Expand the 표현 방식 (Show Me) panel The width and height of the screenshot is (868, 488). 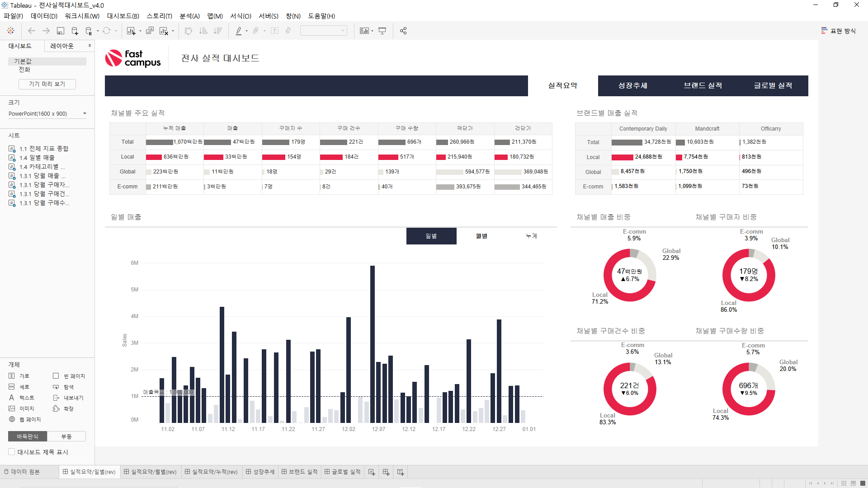[x=839, y=31]
